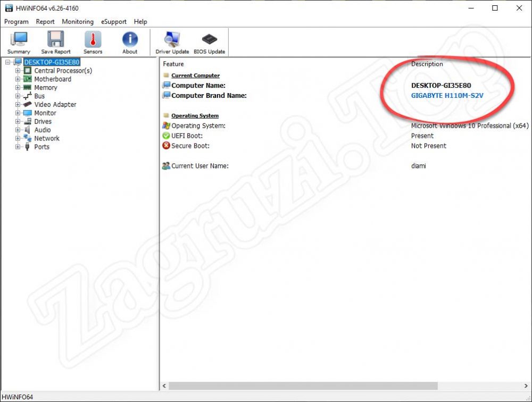Select the Operating System heading row
The height and width of the screenshot is (402, 532).
(195, 116)
